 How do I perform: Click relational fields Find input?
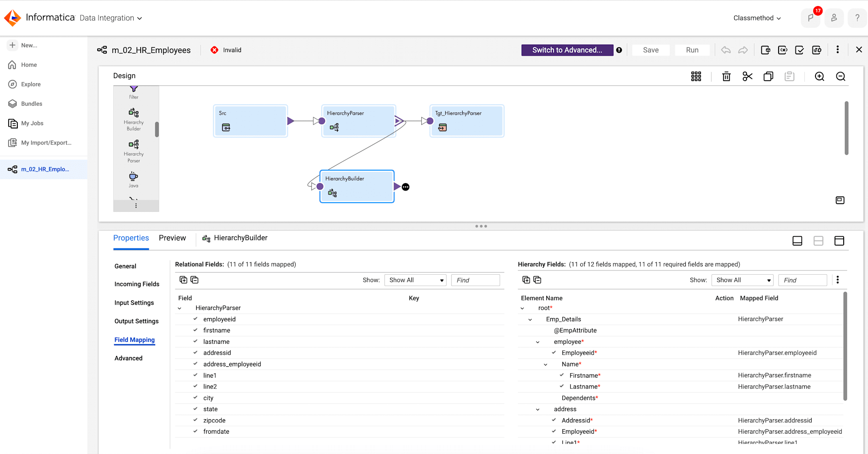475,280
